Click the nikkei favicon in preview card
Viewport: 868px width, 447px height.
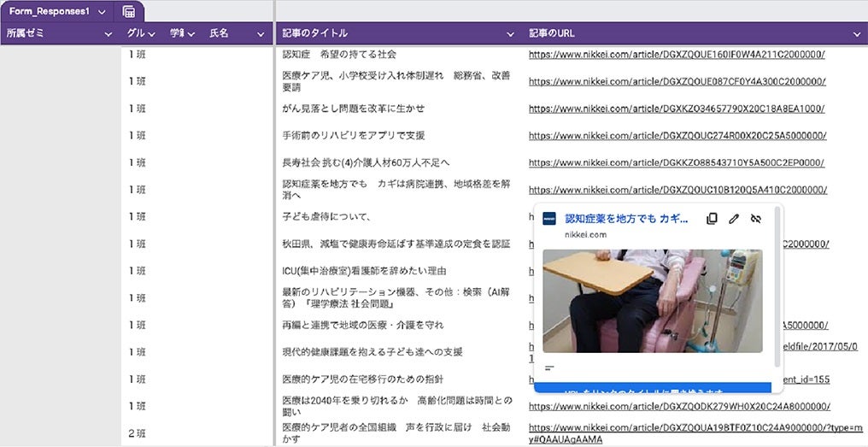pos(549,219)
